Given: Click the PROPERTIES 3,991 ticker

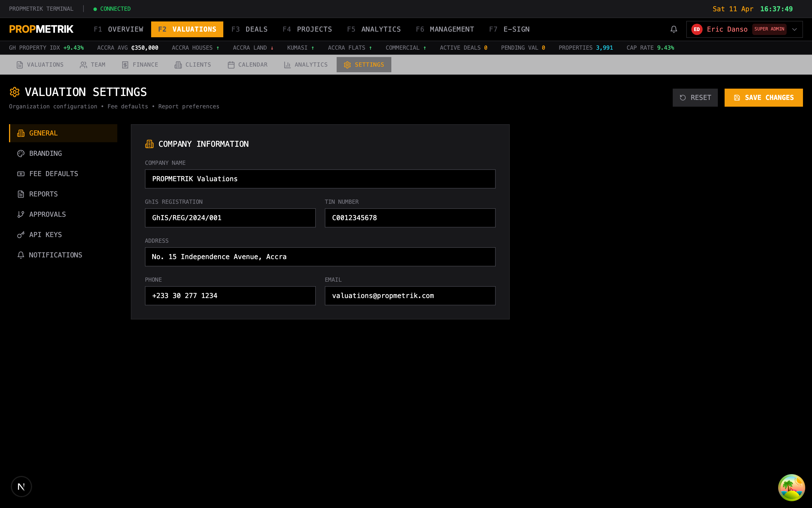Looking at the screenshot, I should click(586, 48).
